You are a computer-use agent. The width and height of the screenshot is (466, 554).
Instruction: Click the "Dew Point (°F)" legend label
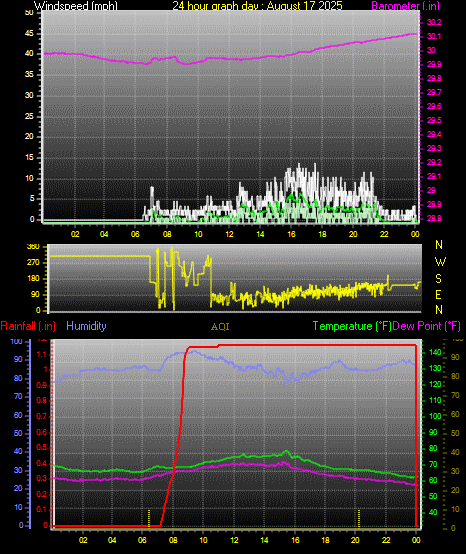426,326
